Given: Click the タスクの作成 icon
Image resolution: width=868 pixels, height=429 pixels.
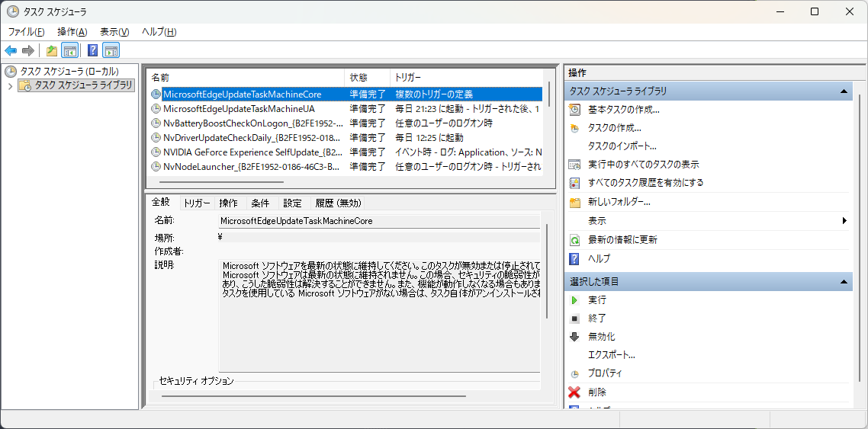Looking at the screenshot, I should (575, 128).
